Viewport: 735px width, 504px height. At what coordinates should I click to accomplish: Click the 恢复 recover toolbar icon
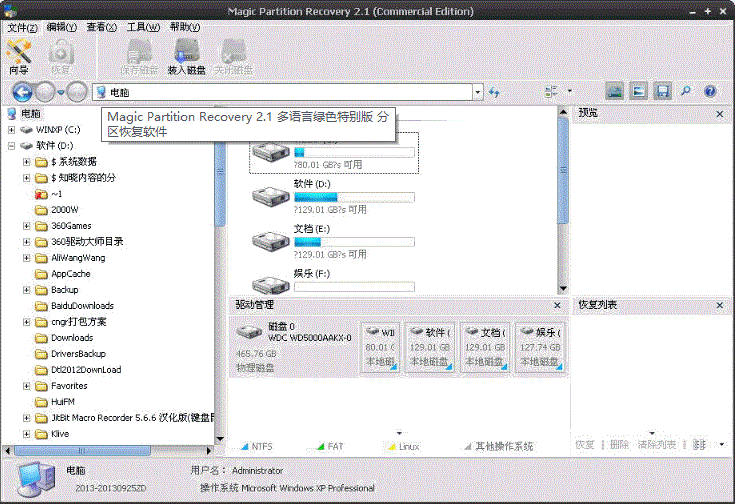pos(61,57)
